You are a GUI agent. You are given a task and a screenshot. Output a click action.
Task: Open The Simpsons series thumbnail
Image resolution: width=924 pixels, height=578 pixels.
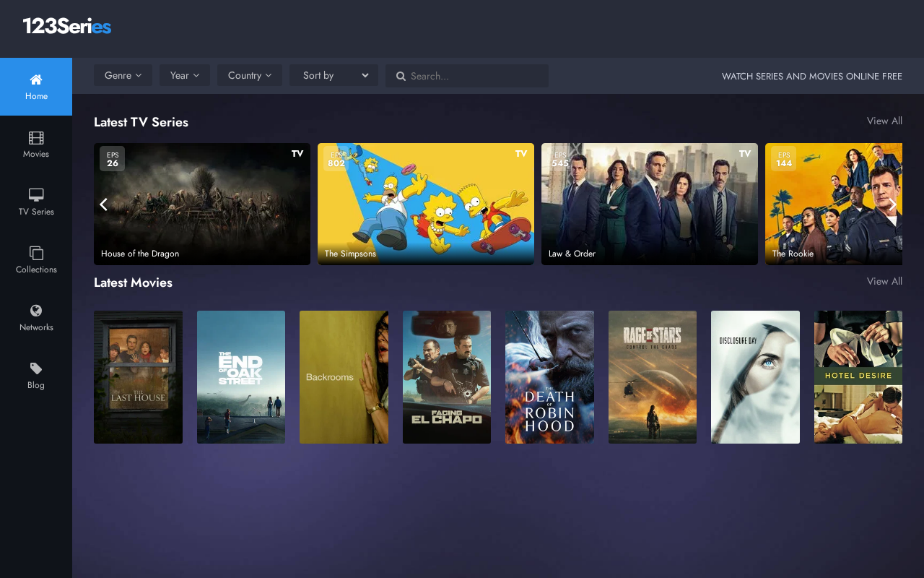coord(426,204)
